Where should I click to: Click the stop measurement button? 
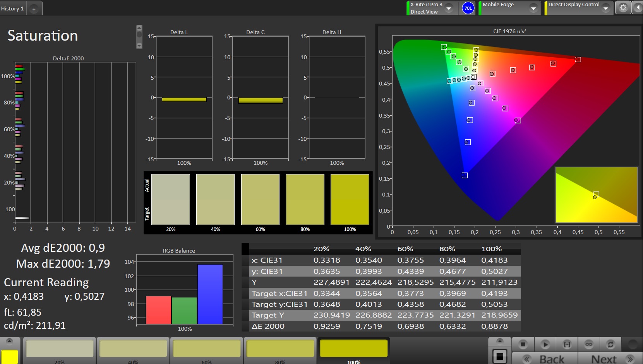523,344
